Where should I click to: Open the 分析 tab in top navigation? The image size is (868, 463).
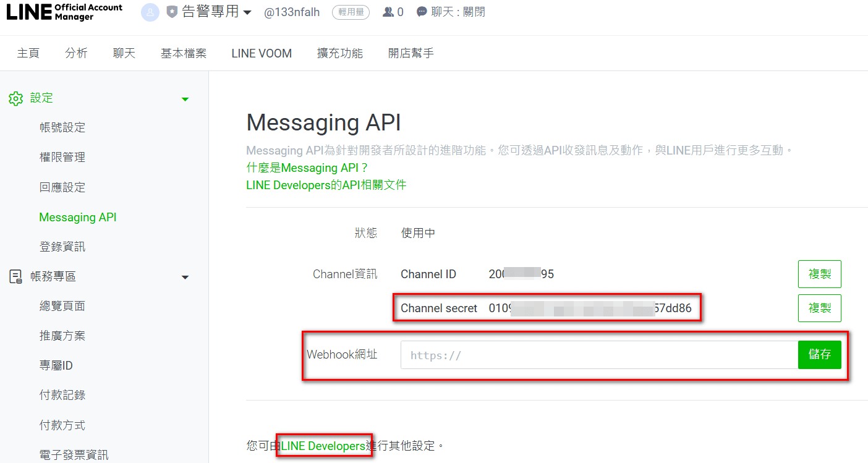[x=76, y=53]
